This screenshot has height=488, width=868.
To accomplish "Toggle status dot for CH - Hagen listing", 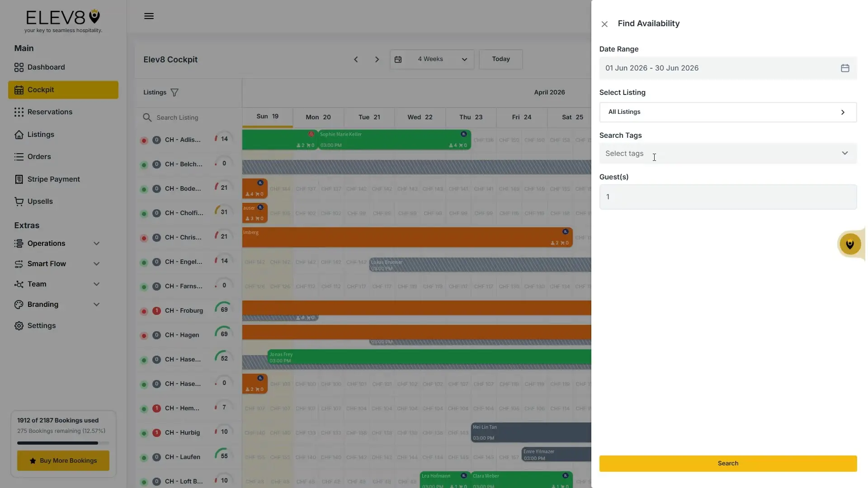I will tap(144, 336).
